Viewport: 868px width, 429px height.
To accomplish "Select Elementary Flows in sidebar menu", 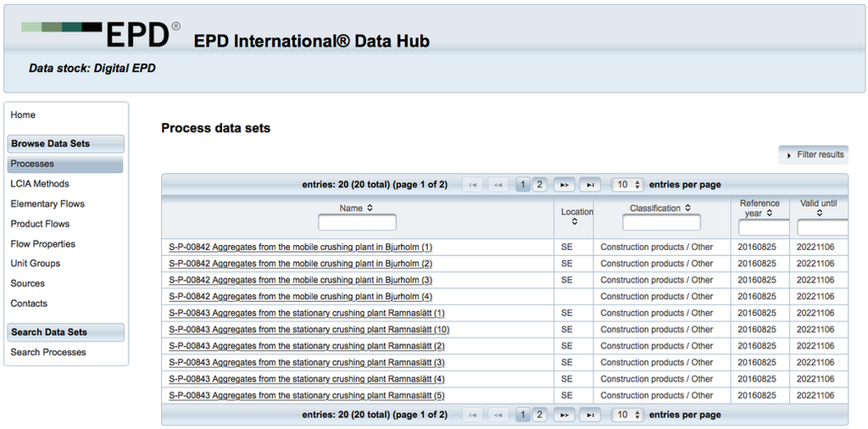I will click(47, 204).
